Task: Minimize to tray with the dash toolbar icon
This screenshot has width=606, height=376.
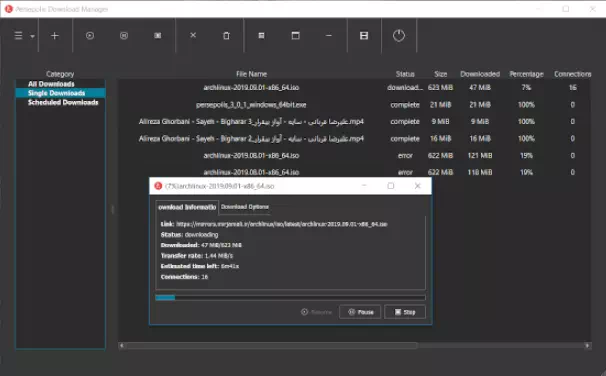Action: (329, 36)
